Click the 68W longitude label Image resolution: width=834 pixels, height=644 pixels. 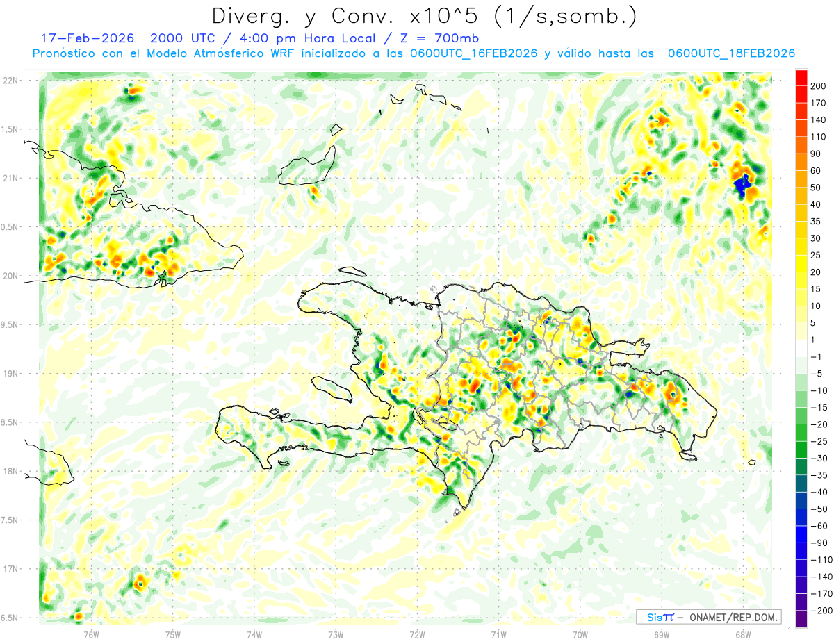tap(743, 634)
